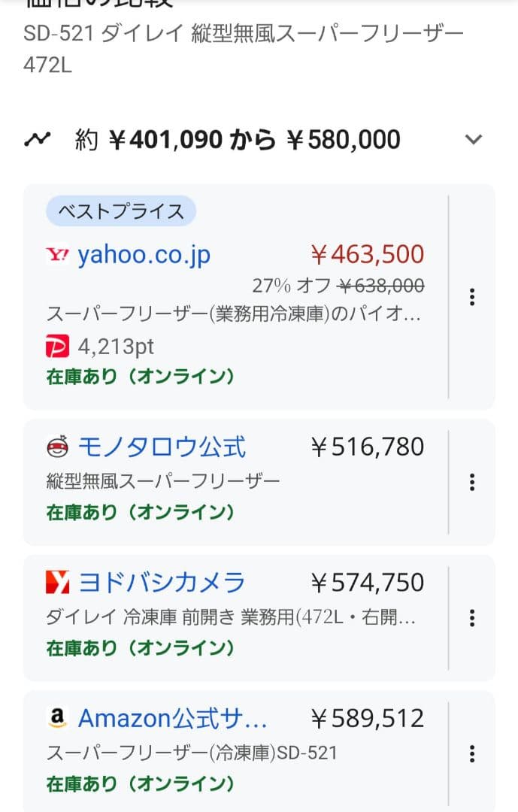Open the ヨドバシカメラ store link

pyautogui.click(x=162, y=582)
